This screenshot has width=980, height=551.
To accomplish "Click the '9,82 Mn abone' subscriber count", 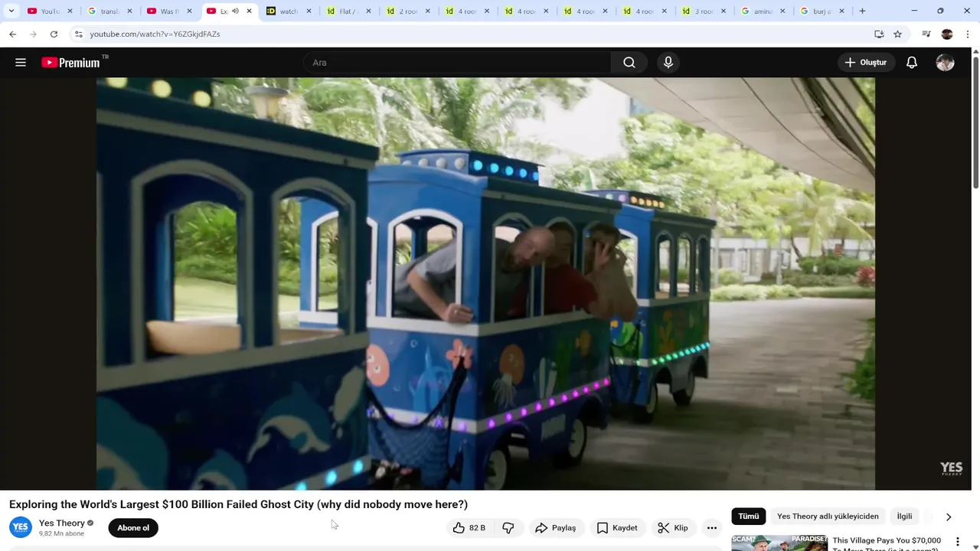I will (61, 534).
